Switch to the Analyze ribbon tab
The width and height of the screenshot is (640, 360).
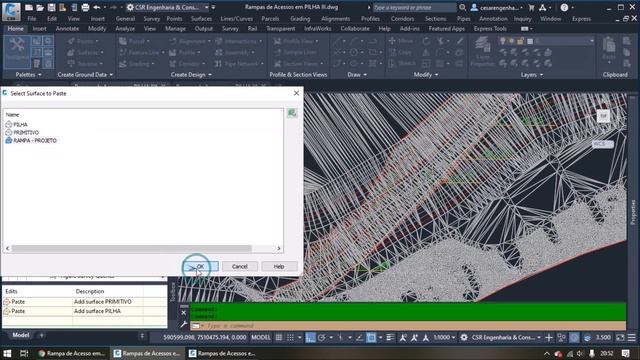[x=125, y=29]
